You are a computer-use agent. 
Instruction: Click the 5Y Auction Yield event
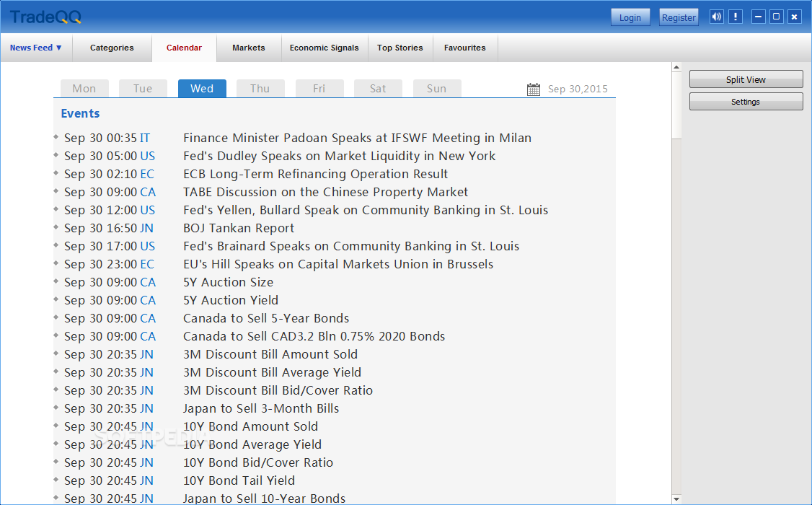[231, 300]
